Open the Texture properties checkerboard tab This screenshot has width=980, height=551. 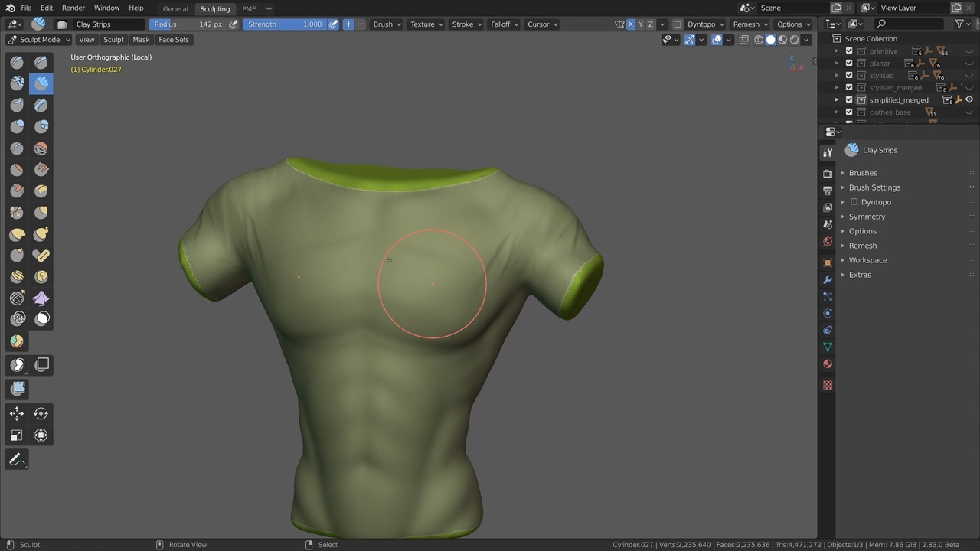[828, 386]
